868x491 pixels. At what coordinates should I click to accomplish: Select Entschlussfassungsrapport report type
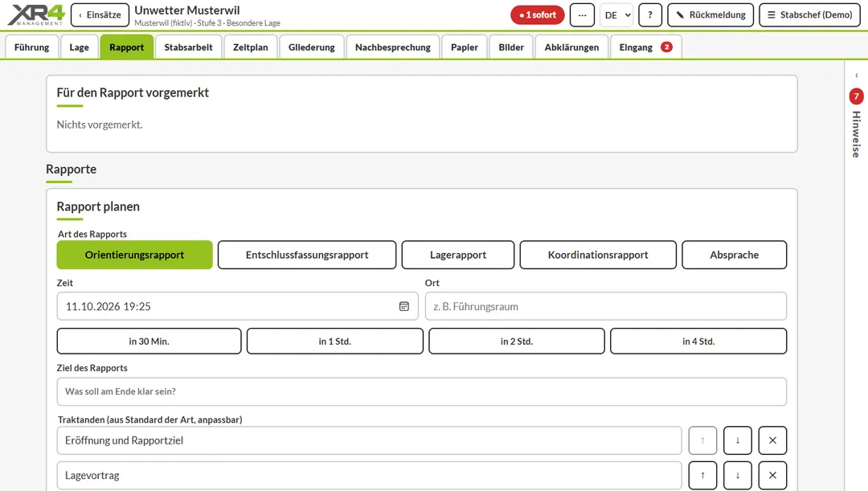click(x=307, y=255)
